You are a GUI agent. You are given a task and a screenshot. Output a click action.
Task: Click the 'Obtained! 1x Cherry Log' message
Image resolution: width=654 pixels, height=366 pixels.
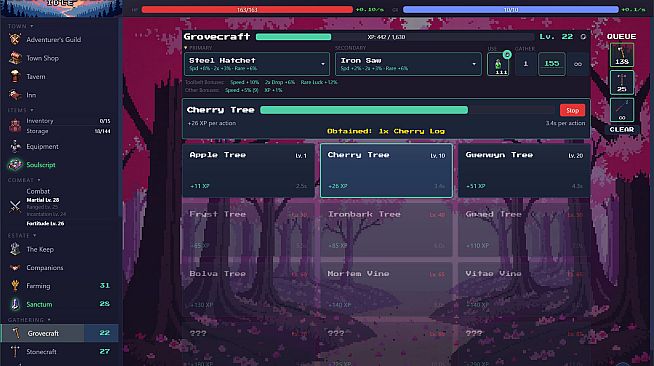pyautogui.click(x=386, y=131)
